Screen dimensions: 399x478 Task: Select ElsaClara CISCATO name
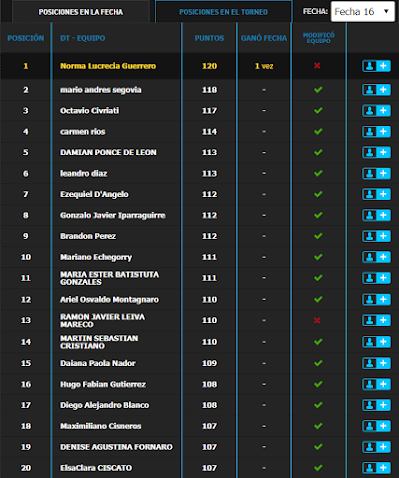pyautogui.click(x=96, y=468)
